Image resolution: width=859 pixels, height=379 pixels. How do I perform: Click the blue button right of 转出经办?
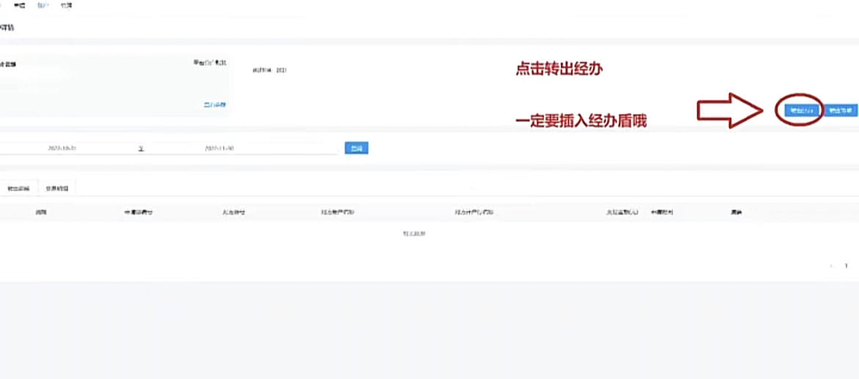pos(840,110)
